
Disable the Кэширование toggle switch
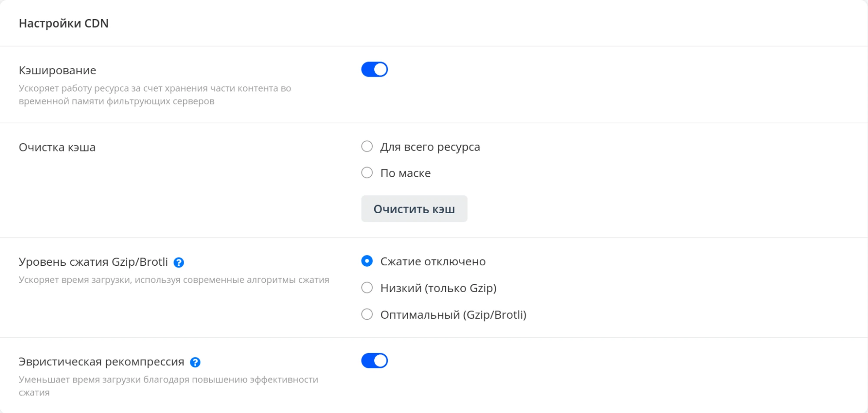pyautogui.click(x=374, y=69)
